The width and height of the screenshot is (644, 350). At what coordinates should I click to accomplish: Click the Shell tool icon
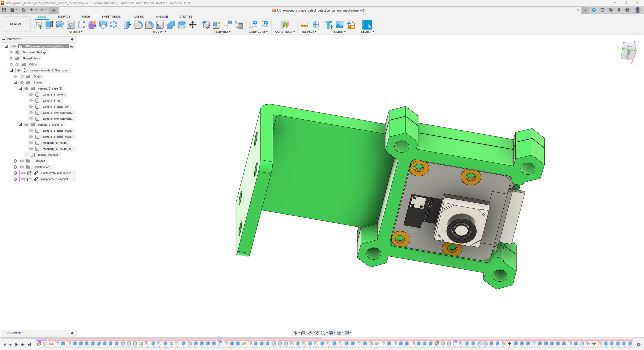160,25
